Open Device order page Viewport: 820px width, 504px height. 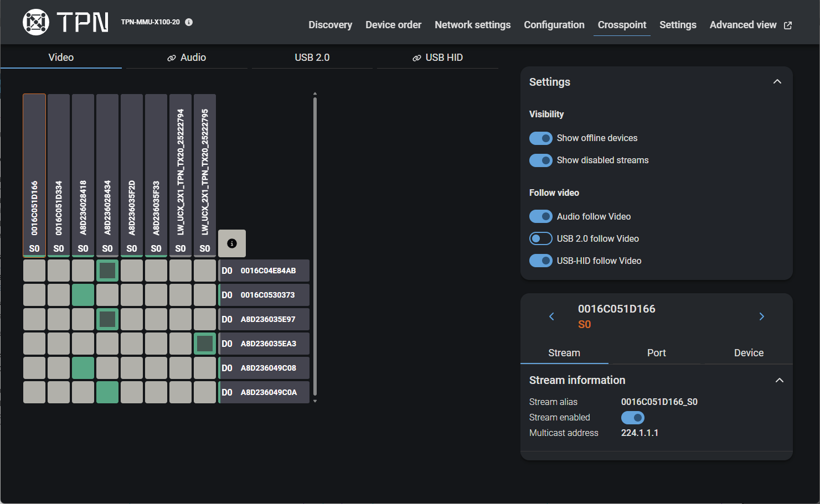point(394,25)
